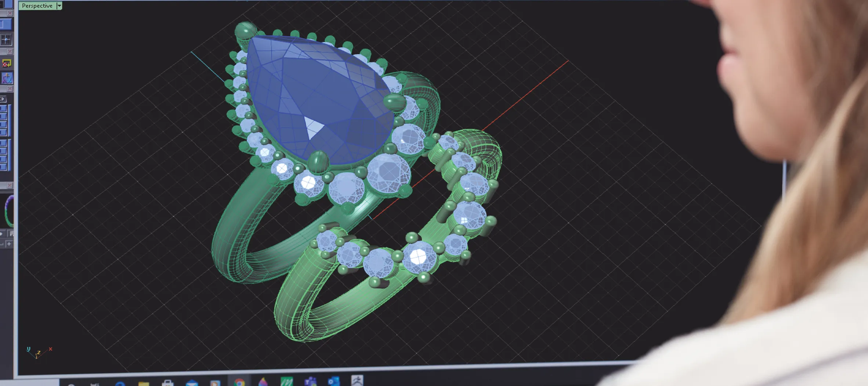Click the plus control at the sidebar bottom
Viewport: 868px width, 386px height.
9,243
